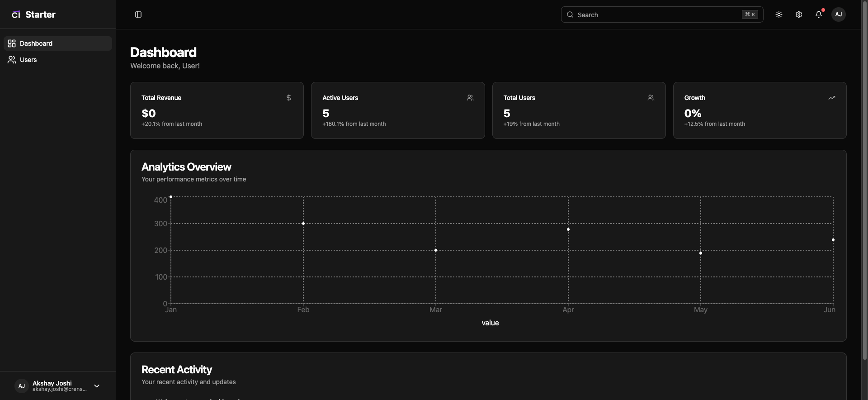The height and width of the screenshot is (400, 868).
Task: Click AJ avatar in sidebar footer
Action: pyautogui.click(x=22, y=386)
